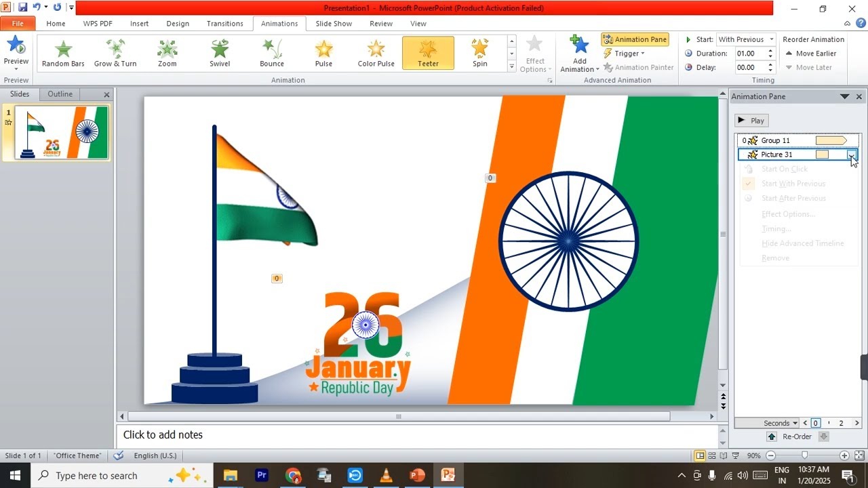
Task: Choose Start With Previous checked option
Action: click(x=793, y=184)
